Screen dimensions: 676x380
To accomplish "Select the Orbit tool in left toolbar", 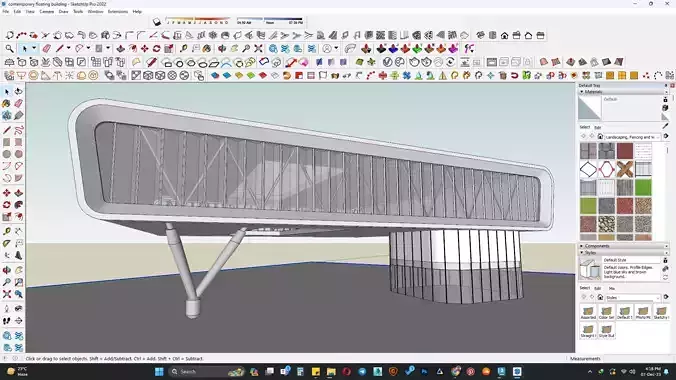I will tap(7, 270).
